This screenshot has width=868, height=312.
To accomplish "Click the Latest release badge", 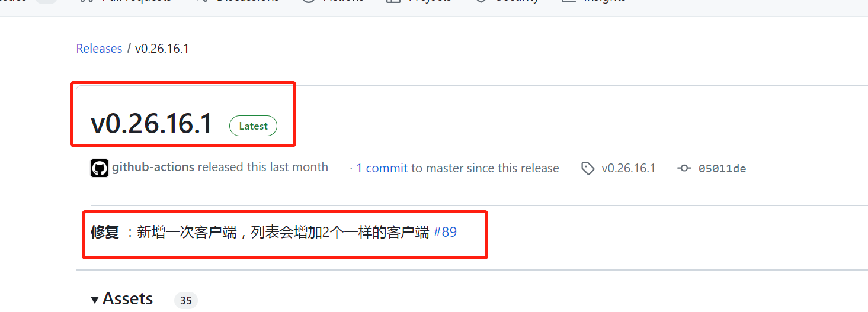I will (x=253, y=126).
